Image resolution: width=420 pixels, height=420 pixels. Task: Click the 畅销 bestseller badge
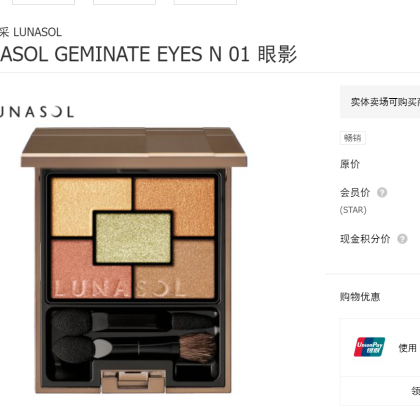point(353,138)
